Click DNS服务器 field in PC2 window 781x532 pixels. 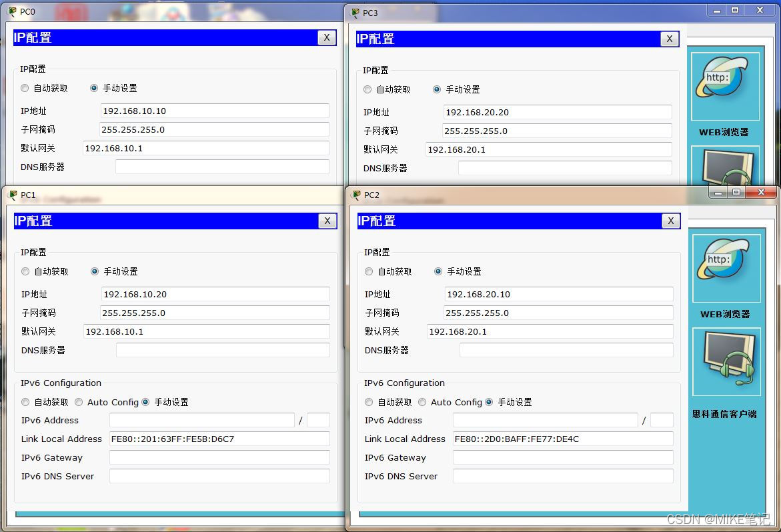coord(566,351)
